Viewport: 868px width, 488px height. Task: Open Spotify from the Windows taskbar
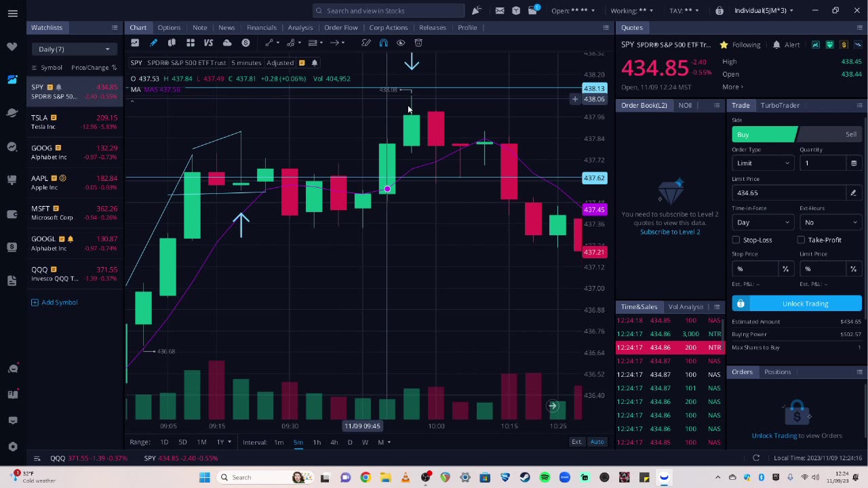[x=545, y=477]
